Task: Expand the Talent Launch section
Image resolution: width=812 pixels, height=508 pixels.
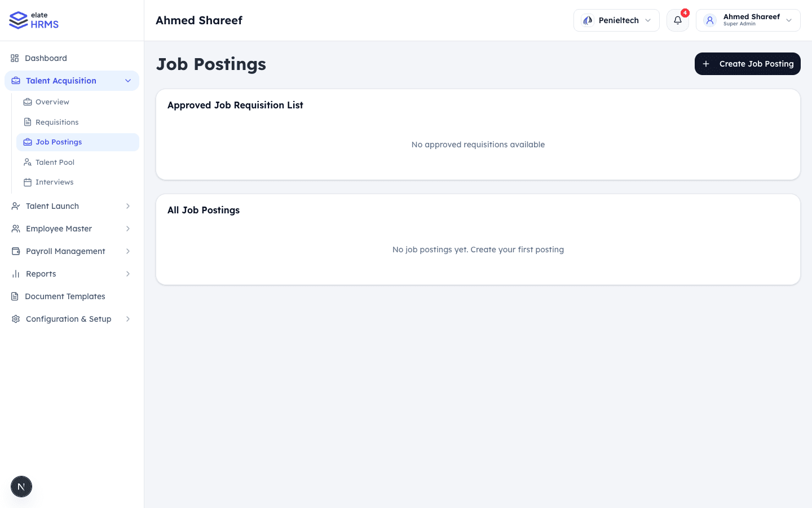Action: (127, 206)
